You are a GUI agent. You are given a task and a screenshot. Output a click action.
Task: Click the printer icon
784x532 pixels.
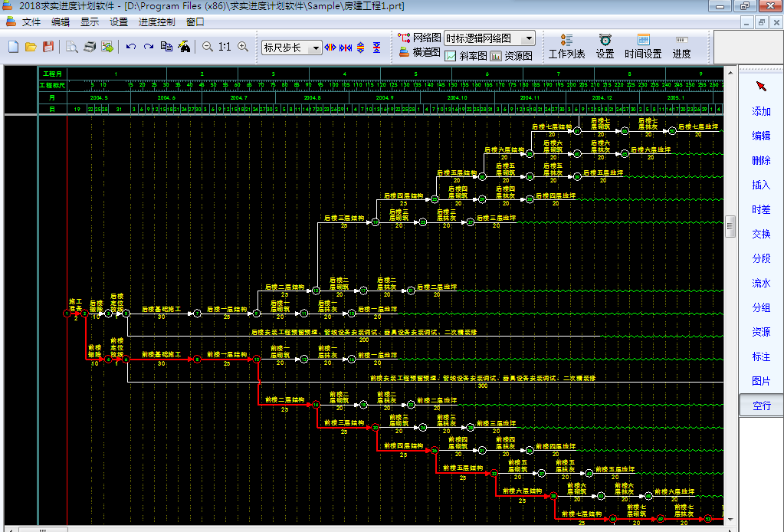(90, 47)
